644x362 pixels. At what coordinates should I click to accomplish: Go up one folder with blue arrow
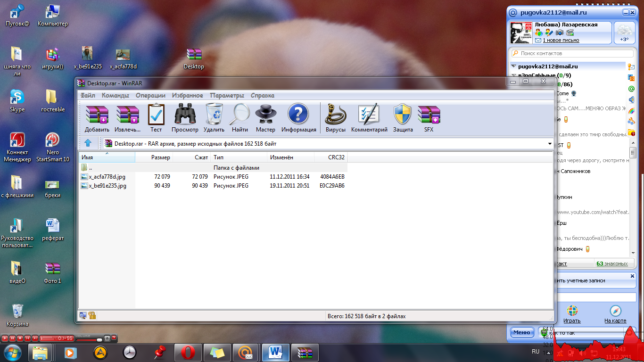point(88,143)
